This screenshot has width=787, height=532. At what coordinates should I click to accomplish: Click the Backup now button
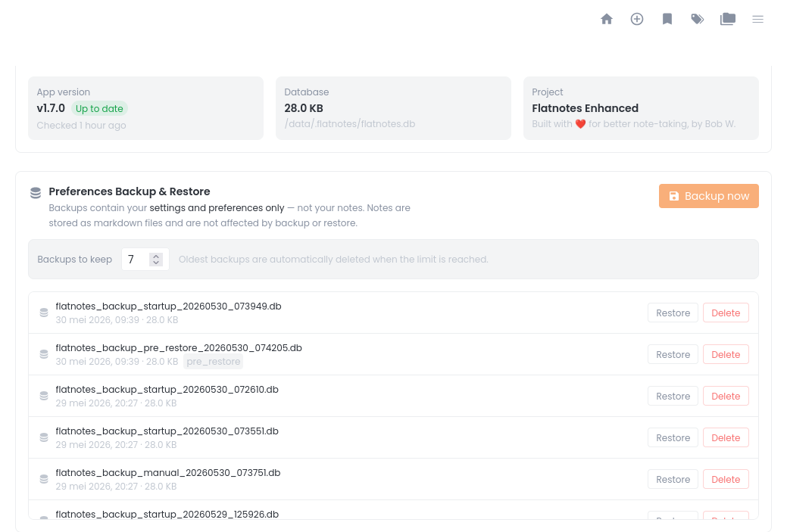pyautogui.click(x=708, y=196)
